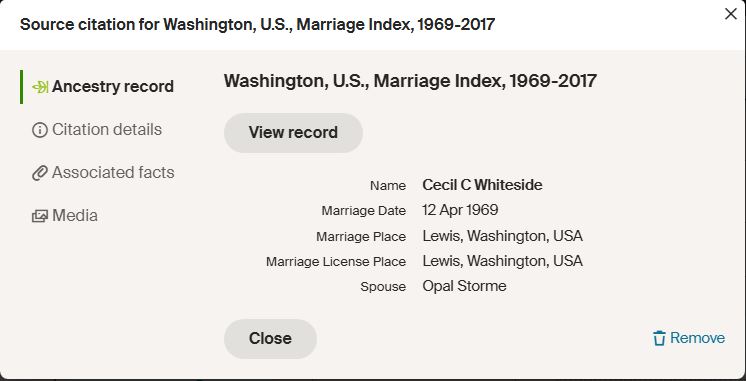Select the name Cecil C Whiteside

[x=482, y=185]
